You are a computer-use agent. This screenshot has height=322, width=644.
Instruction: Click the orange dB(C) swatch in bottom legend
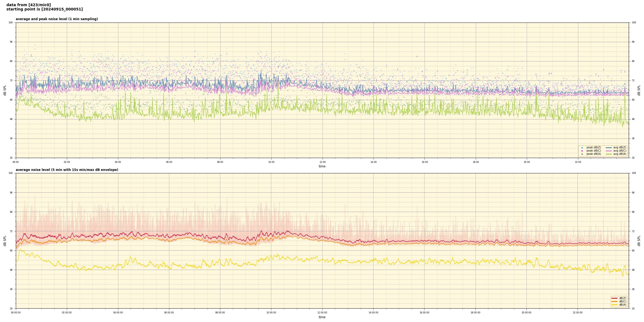[x=614, y=301]
